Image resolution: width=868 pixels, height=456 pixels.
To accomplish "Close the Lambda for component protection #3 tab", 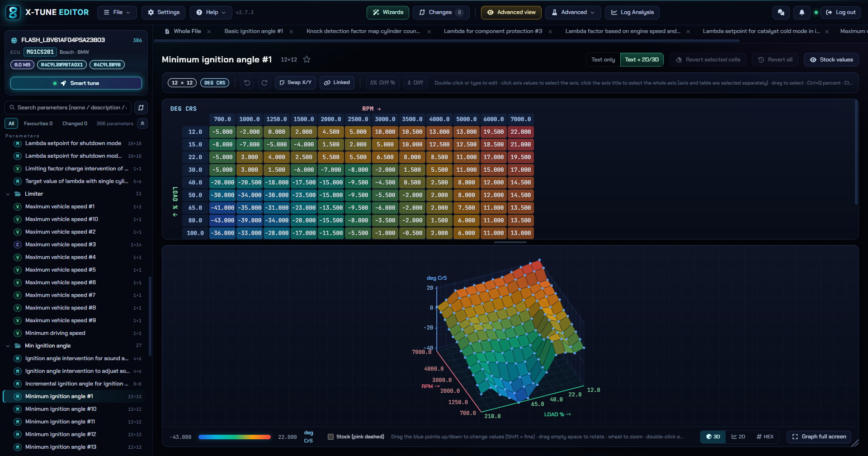I will [550, 32].
